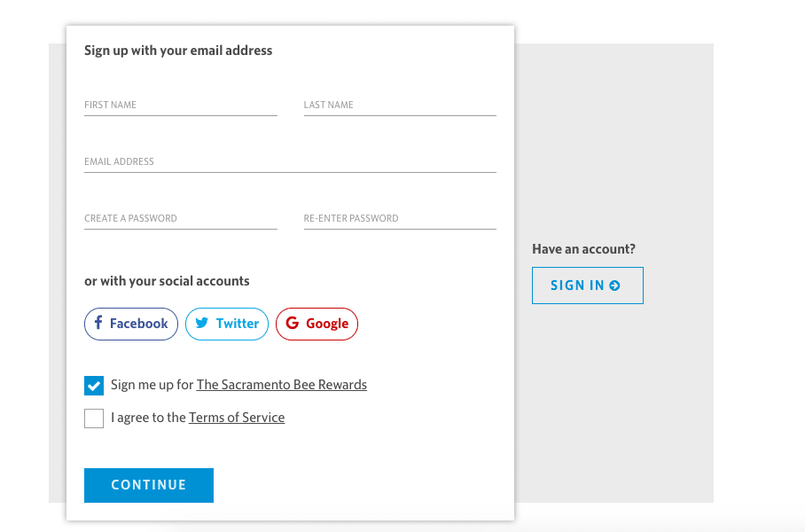Click the arrow icon inside Sign In
The height and width of the screenshot is (532, 805).
tap(615, 286)
